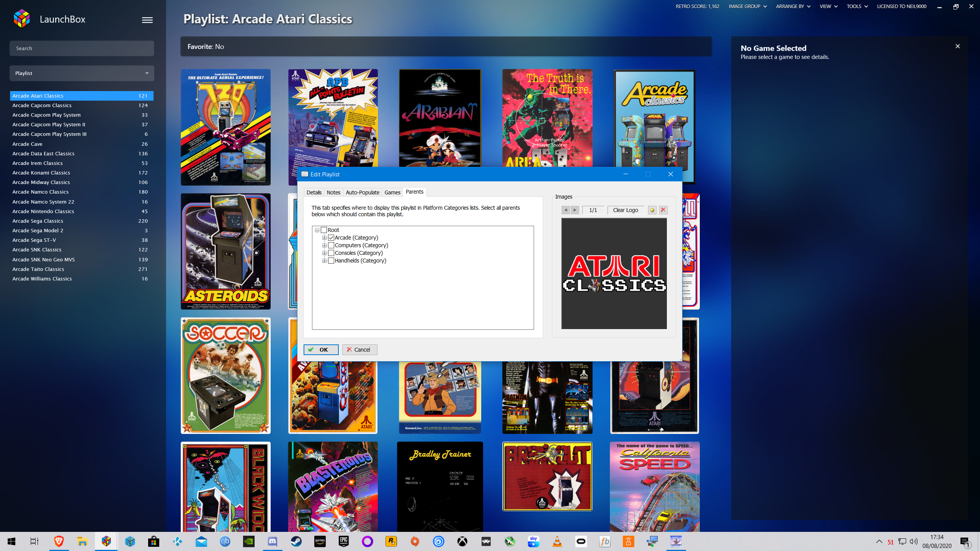
Task: Select the Parents tab
Action: [415, 192]
